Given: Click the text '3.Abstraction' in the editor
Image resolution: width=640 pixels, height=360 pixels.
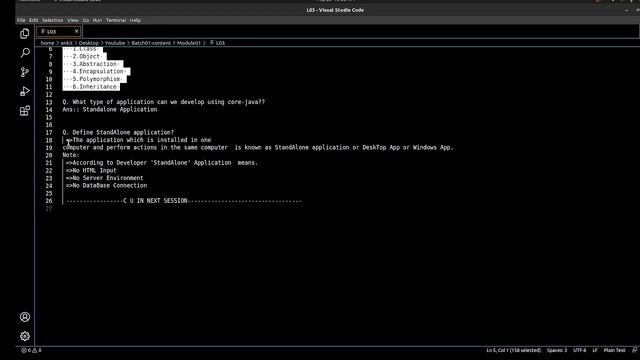Looking at the screenshot, I should [95, 64].
